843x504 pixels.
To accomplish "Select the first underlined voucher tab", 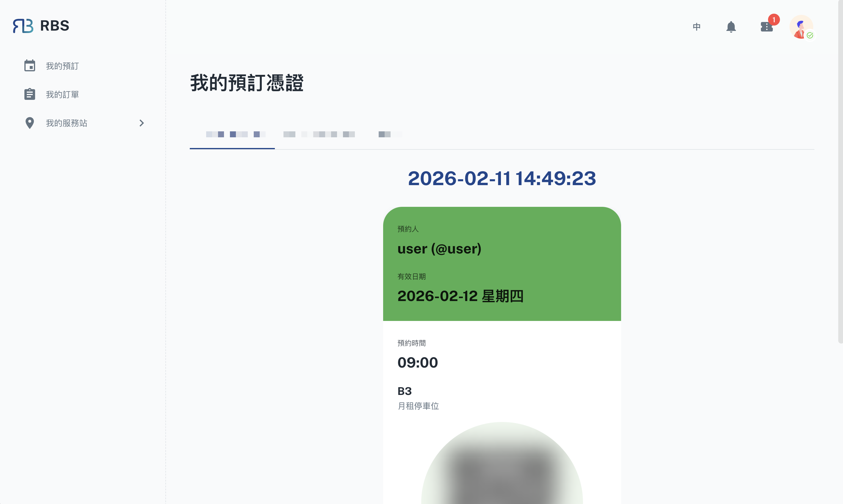I will [x=232, y=135].
